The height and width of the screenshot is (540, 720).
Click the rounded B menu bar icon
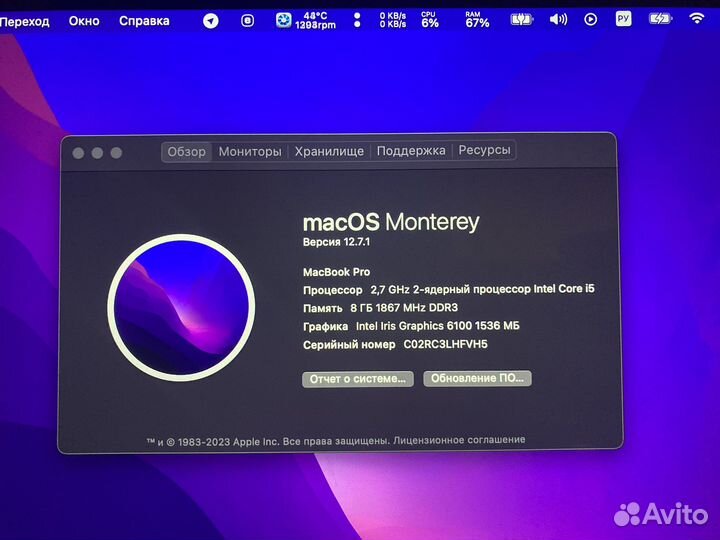click(x=248, y=21)
